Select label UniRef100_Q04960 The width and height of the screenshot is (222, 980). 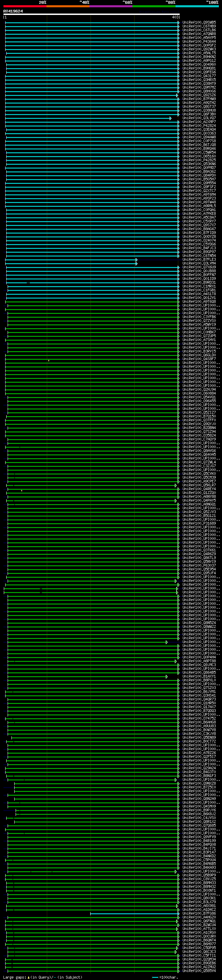pyautogui.click(x=199, y=65)
